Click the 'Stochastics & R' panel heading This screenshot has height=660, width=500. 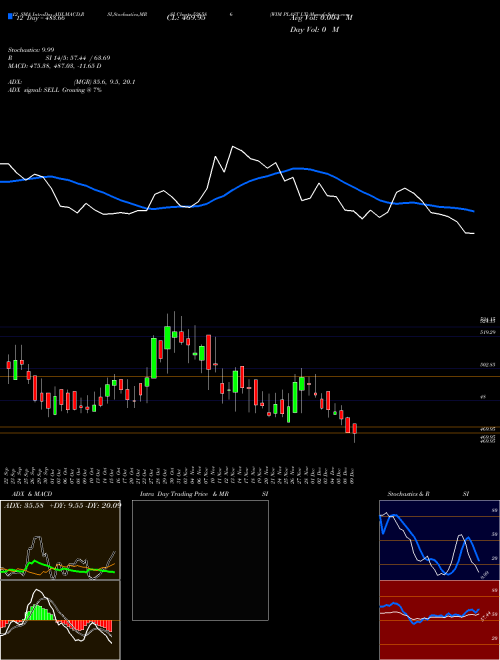[408, 494]
